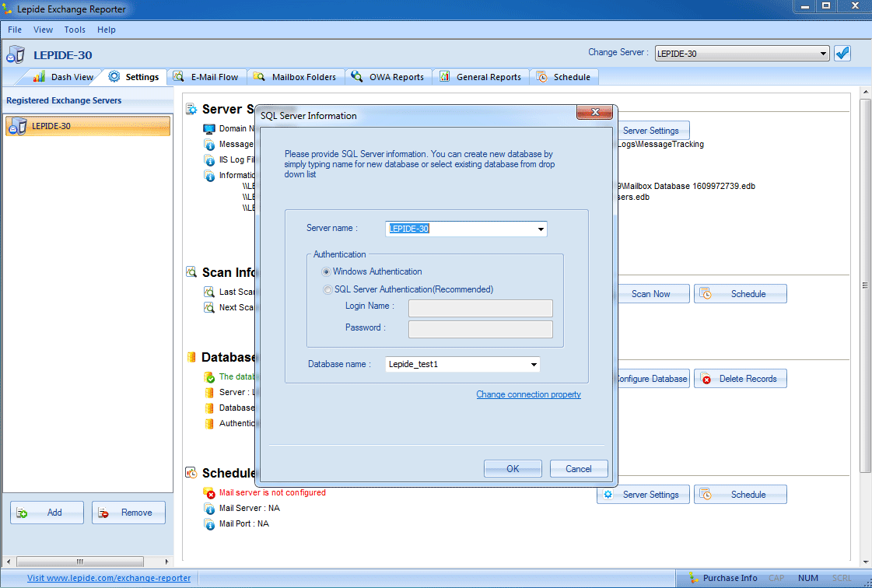Click the Delete Records red cross icon
872x588 pixels.
706,379
